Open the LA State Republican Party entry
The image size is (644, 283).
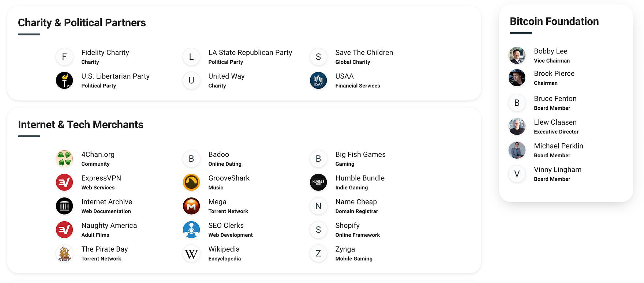click(250, 53)
